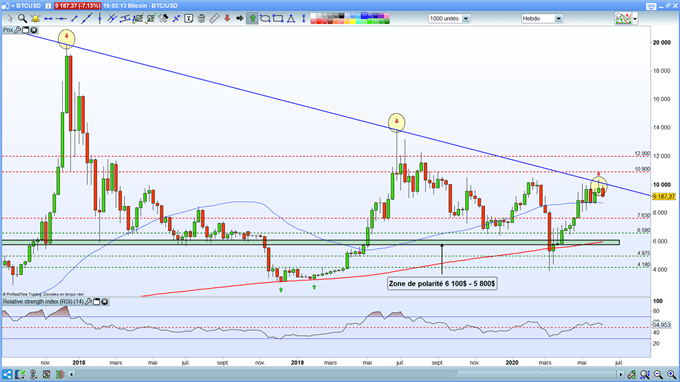Open RSI indicator wrench settings
The width and height of the screenshot is (680, 382).
[x=89, y=301]
